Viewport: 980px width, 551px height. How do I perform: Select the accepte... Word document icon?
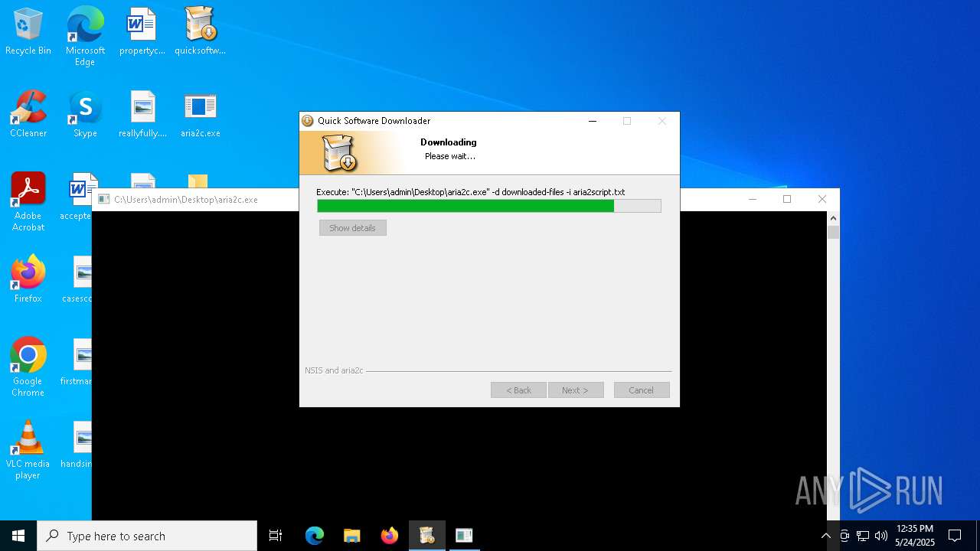pyautogui.click(x=77, y=197)
